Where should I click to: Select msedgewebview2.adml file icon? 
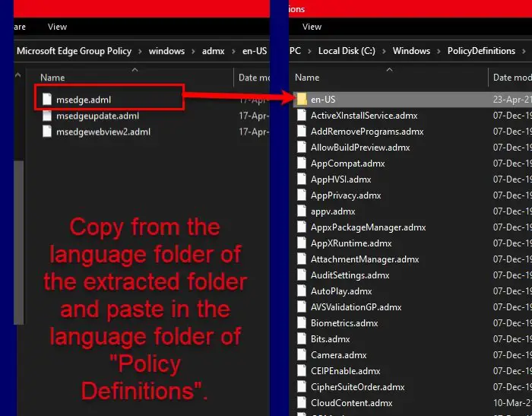click(47, 132)
